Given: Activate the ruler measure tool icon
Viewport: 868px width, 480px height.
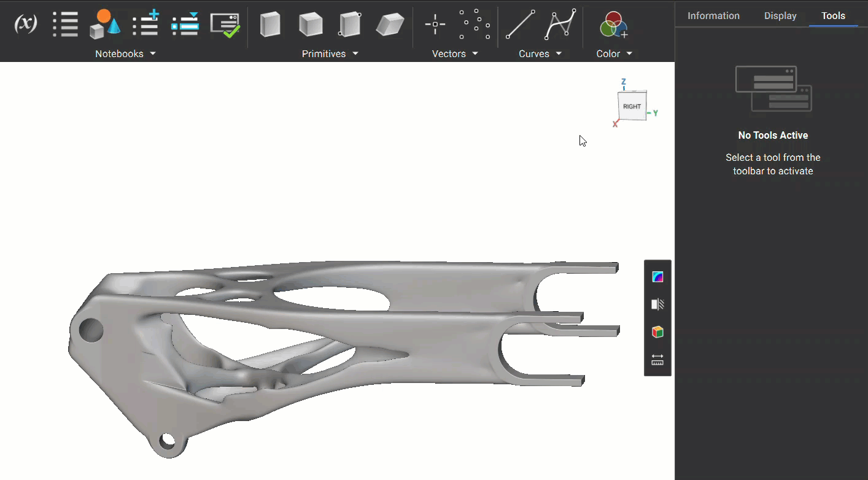Looking at the screenshot, I should [x=657, y=360].
